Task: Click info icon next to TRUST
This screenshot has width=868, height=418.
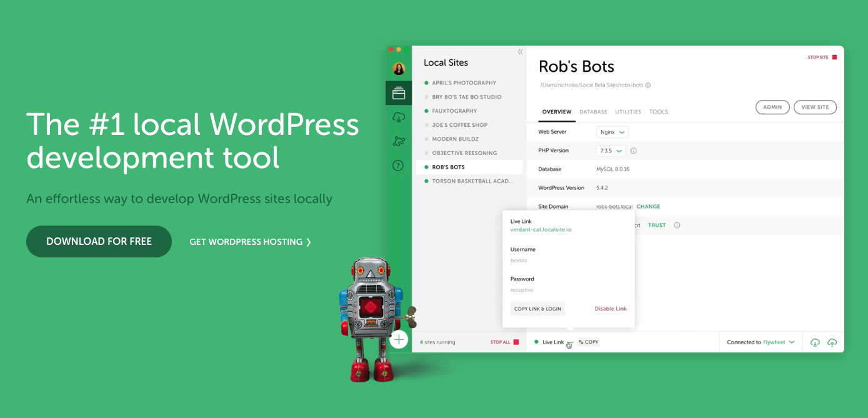Action: (677, 225)
